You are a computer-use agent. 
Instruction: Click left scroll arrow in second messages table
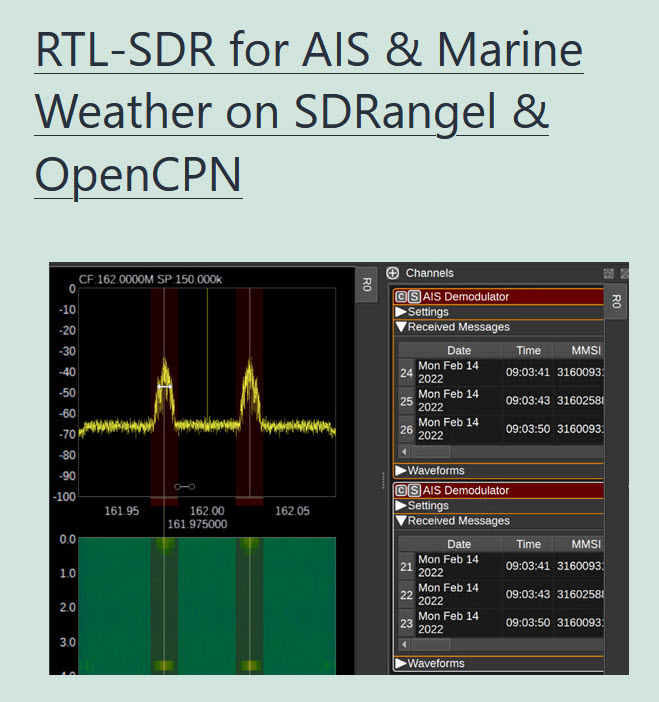click(404, 645)
